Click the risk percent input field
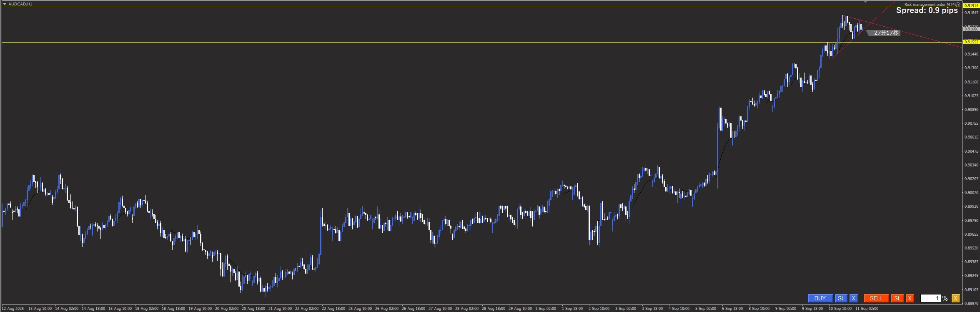The image size is (980, 312). (x=930, y=298)
